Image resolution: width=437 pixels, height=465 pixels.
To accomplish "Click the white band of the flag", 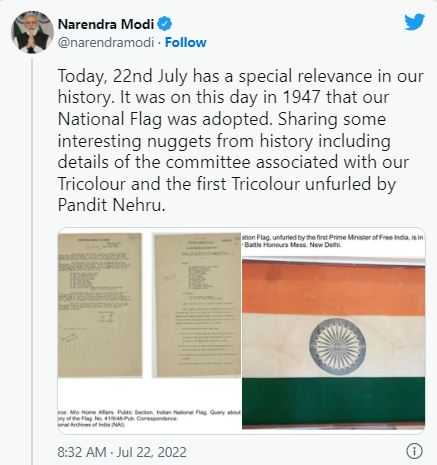I will point(333,345).
